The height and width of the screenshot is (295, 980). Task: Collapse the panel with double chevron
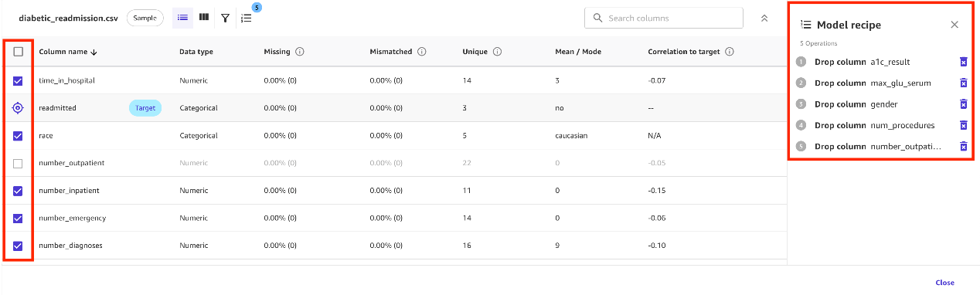[x=764, y=18]
